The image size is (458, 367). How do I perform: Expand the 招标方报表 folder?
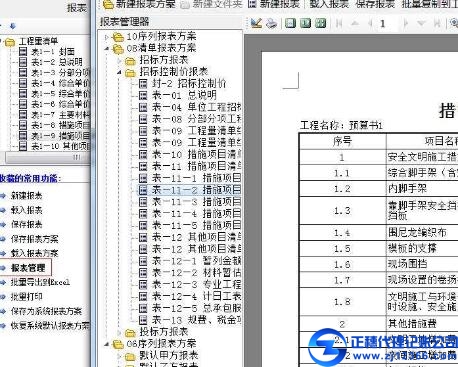point(119,61)
